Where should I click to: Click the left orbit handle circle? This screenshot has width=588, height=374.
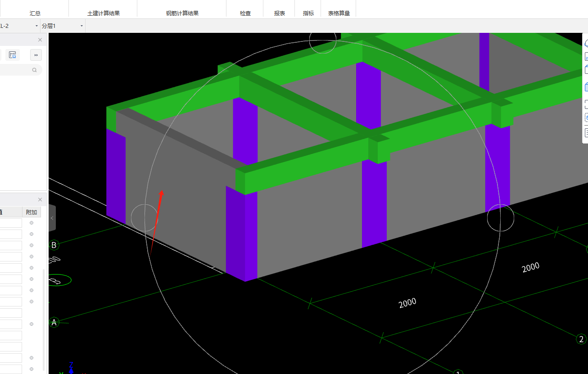click(145, 218)
